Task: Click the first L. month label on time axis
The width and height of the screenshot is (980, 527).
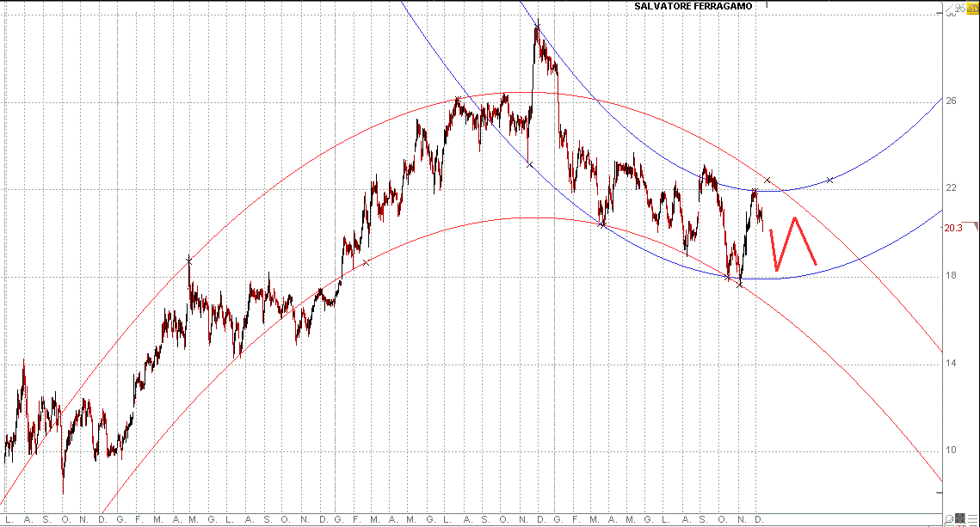Action: point(8,519)
